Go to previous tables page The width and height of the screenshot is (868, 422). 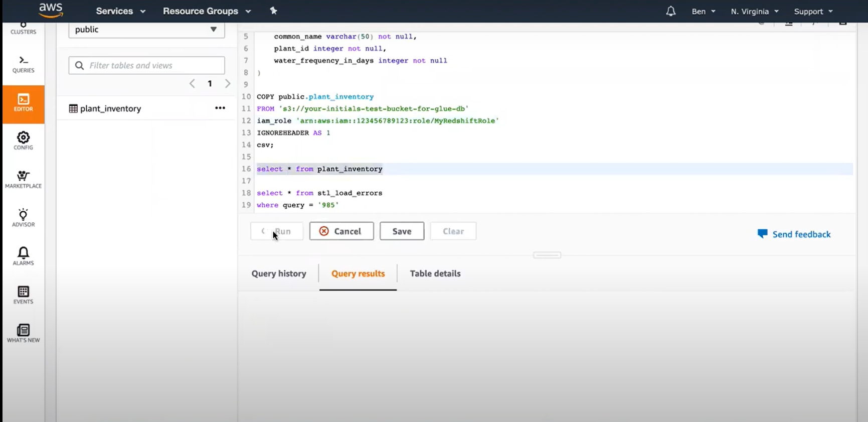192,84
